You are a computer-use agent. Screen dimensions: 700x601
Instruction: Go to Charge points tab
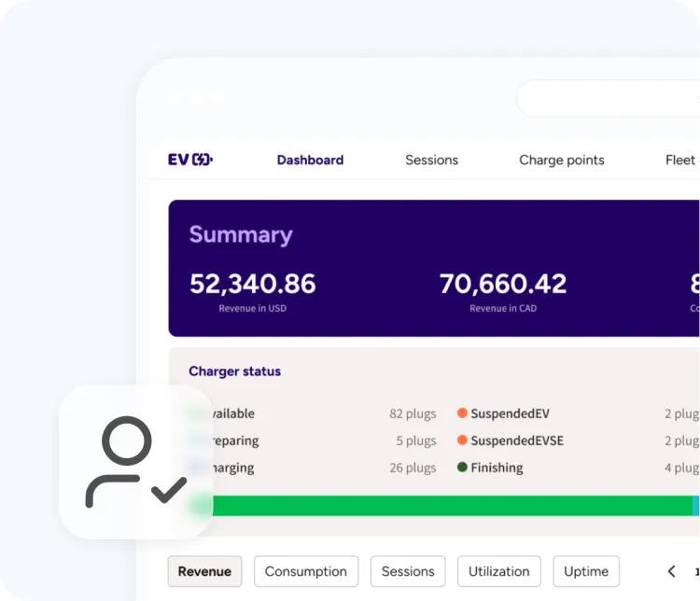[x=562, y=160]
